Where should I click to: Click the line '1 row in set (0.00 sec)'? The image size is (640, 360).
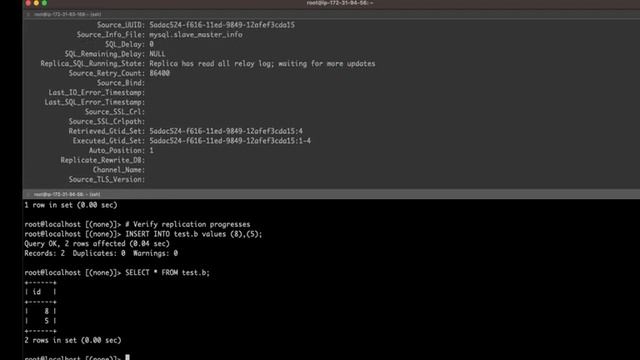coord(71,205)
